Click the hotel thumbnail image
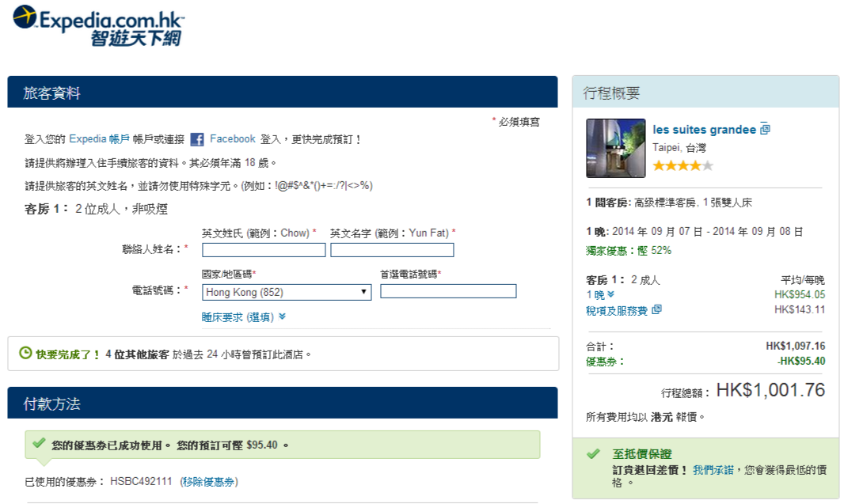This screenshot has width=844, height=504. 615,148
